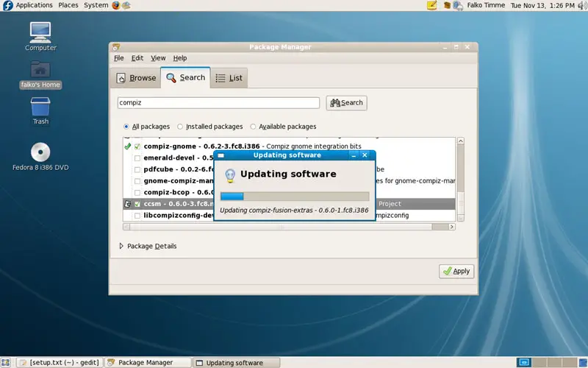
Task: Select the compiz-bcop package row text
Action: point(178,192)
